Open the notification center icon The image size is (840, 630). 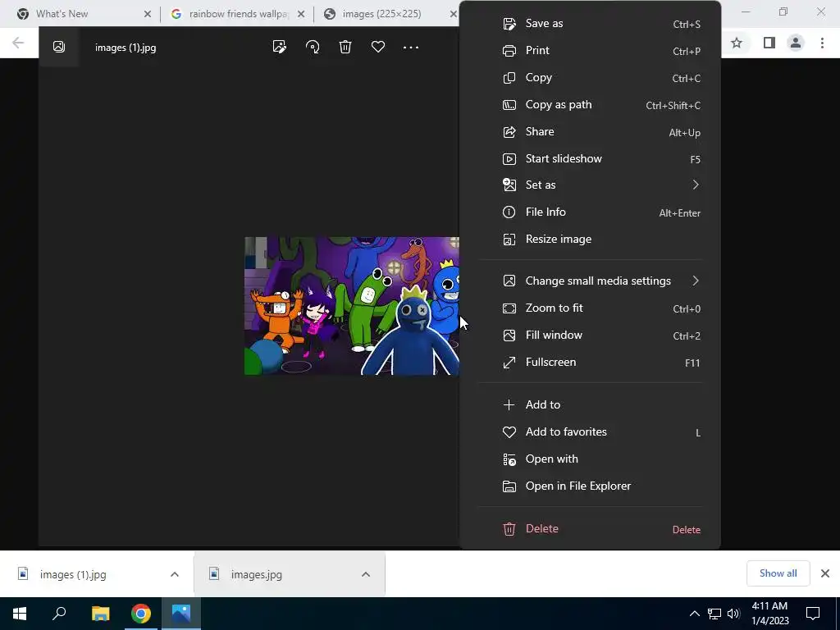[813, 614]
